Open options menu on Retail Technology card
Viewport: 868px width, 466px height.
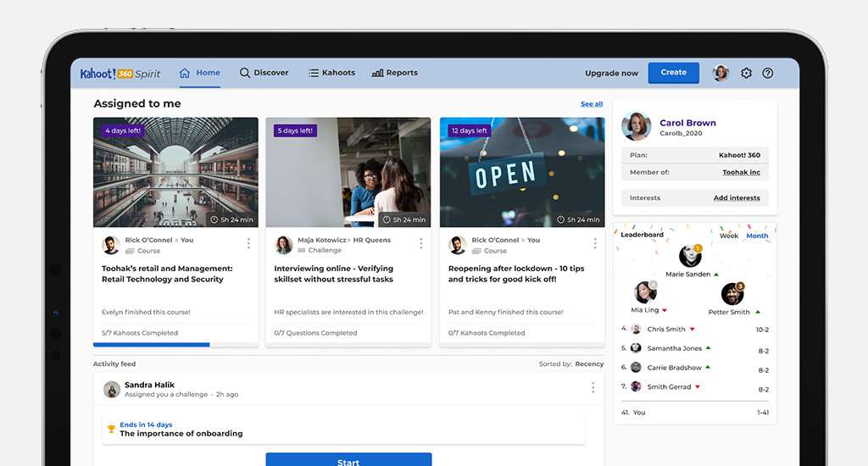[x=248, y=243]
